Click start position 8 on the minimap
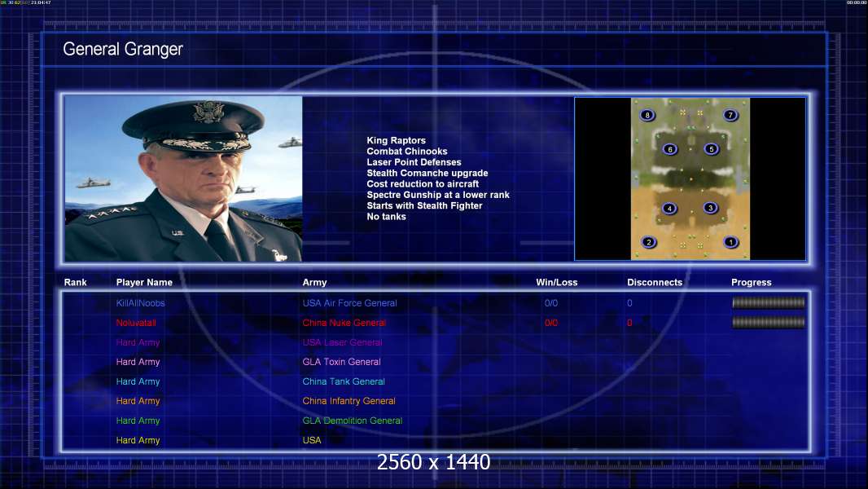 647,115
